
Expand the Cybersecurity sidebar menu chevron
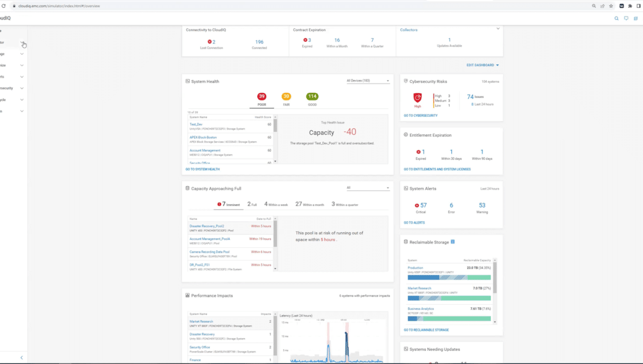(x=22, y=88)
